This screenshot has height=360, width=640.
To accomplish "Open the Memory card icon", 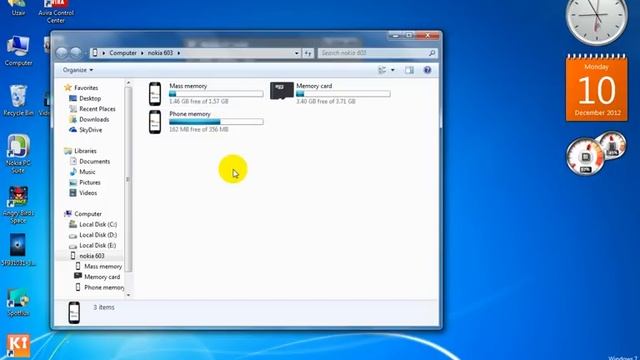I will pyautogui.click(x=282, y=91).
